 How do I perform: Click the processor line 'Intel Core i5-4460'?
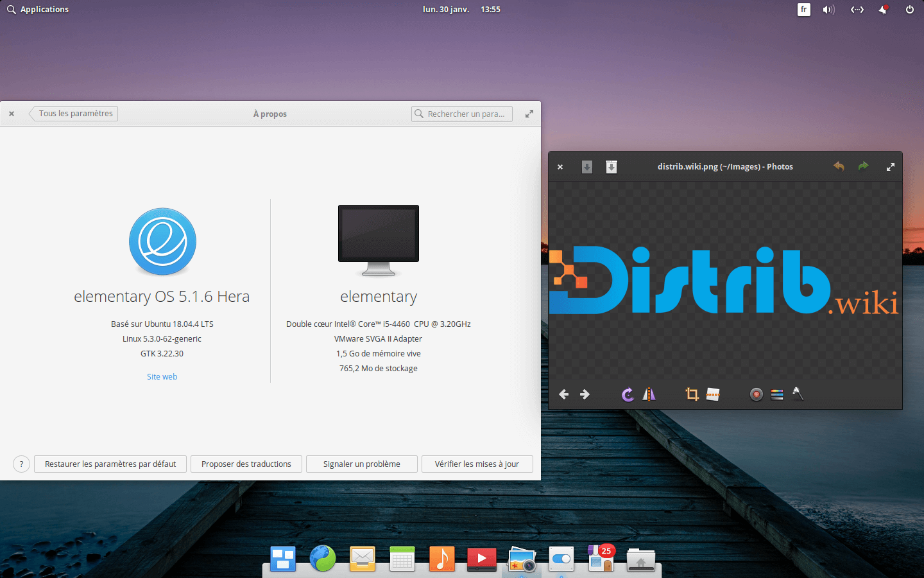[x=379, y=324]
